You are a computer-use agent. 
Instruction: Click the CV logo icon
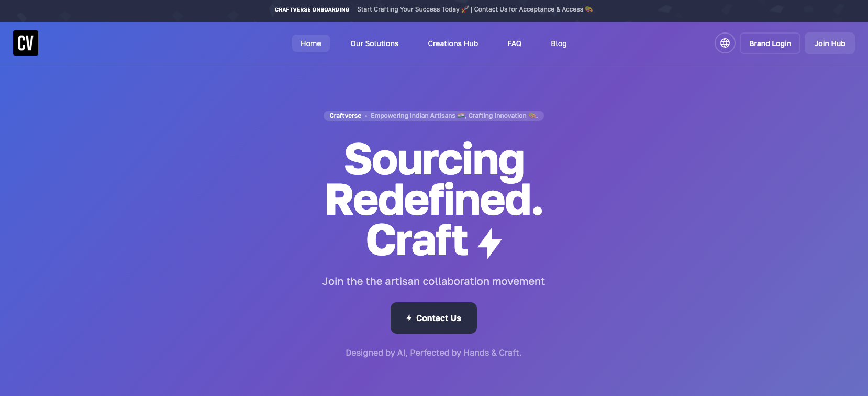26,43
